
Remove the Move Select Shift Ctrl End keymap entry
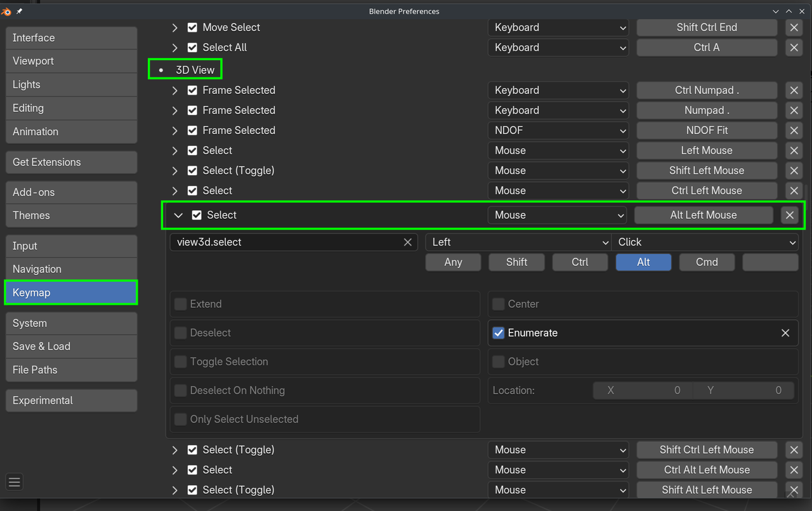[794, 27]
